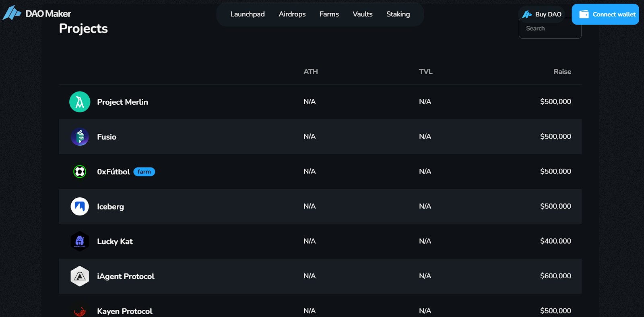Click the Fusio project logo
The image size is (644, 317).
[x=80, y=137]
